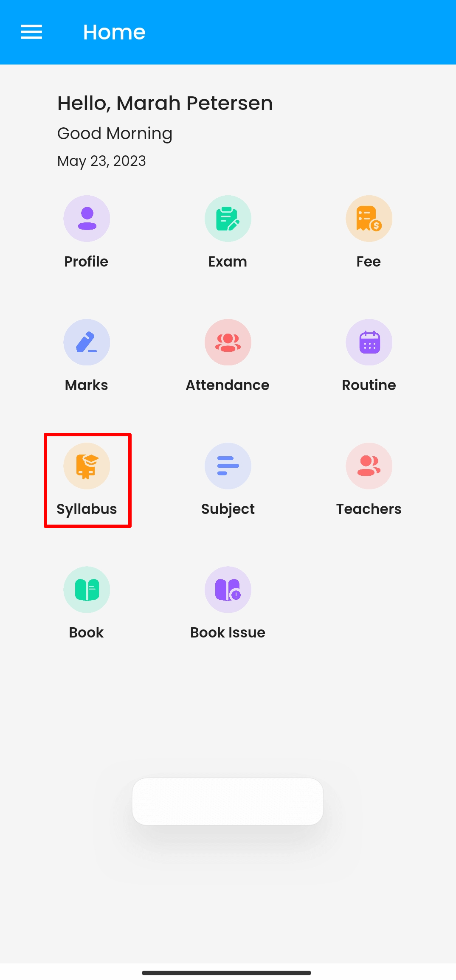Tap the Book Issue label
Image resolution: width=456 pixels, height=980 pixels.
[x=228, y=632]
